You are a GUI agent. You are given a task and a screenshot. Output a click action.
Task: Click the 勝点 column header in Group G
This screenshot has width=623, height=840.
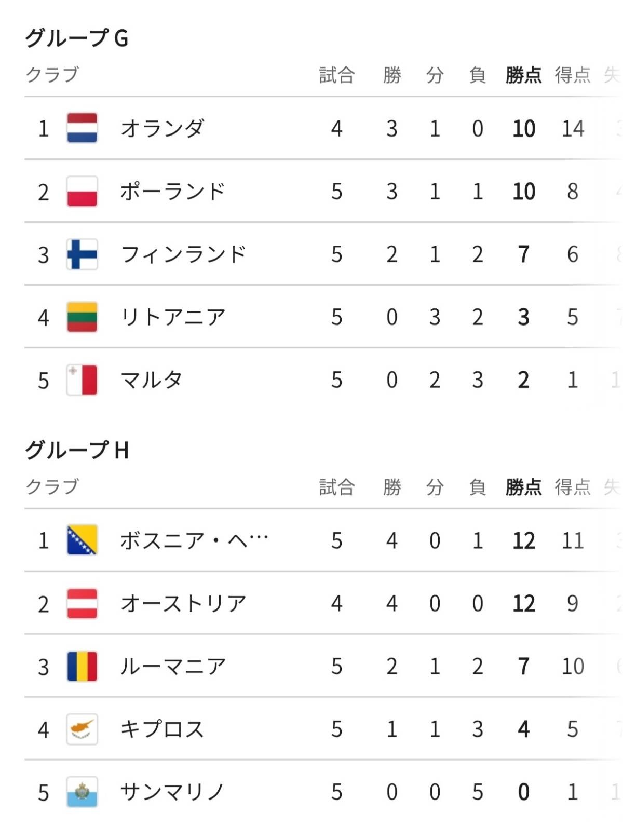523,75
